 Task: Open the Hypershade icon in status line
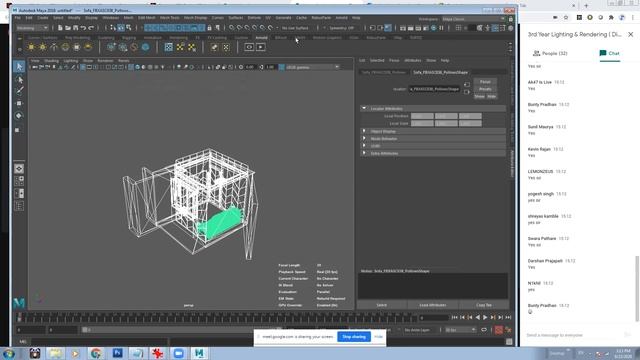433,28
